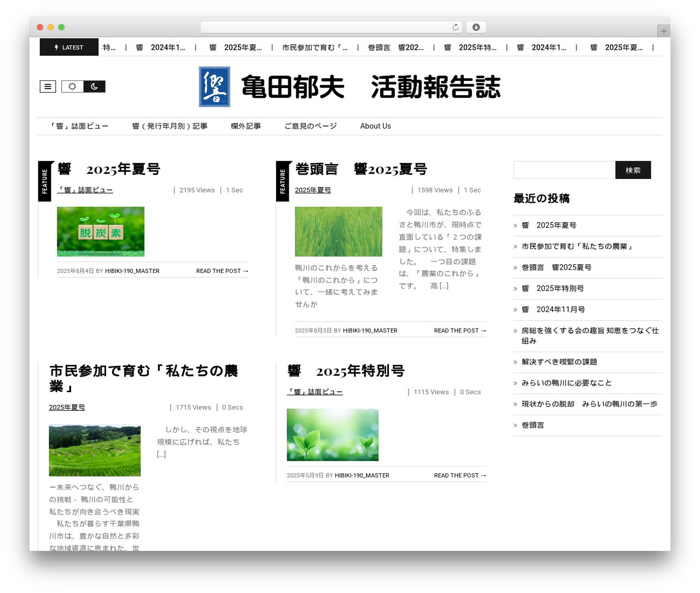Image resolution: width=700 pixels, height=593 pixels.
Task: Open sidebar link みらいの鴨川に必要なこと
Action: click(567, 383)
